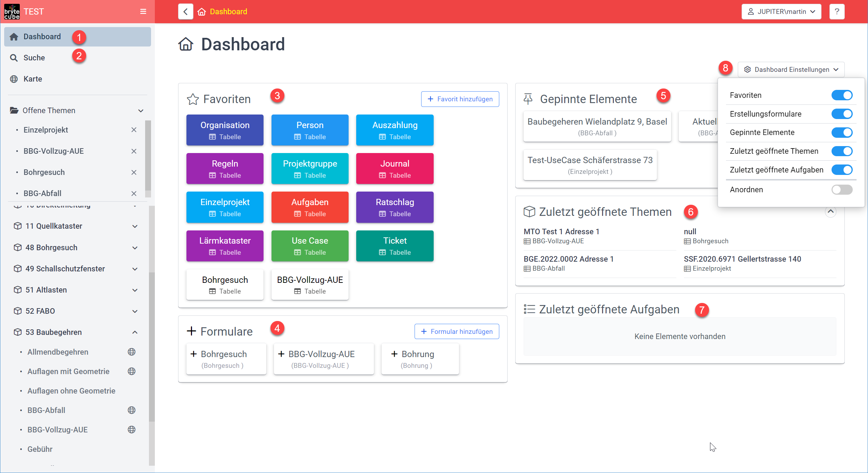Image resolution: width=868 pixels, height=473 pixels.
Task: Click the home icon in the breadcrumb
Action: pyautogui.click(x=201, y=12)
